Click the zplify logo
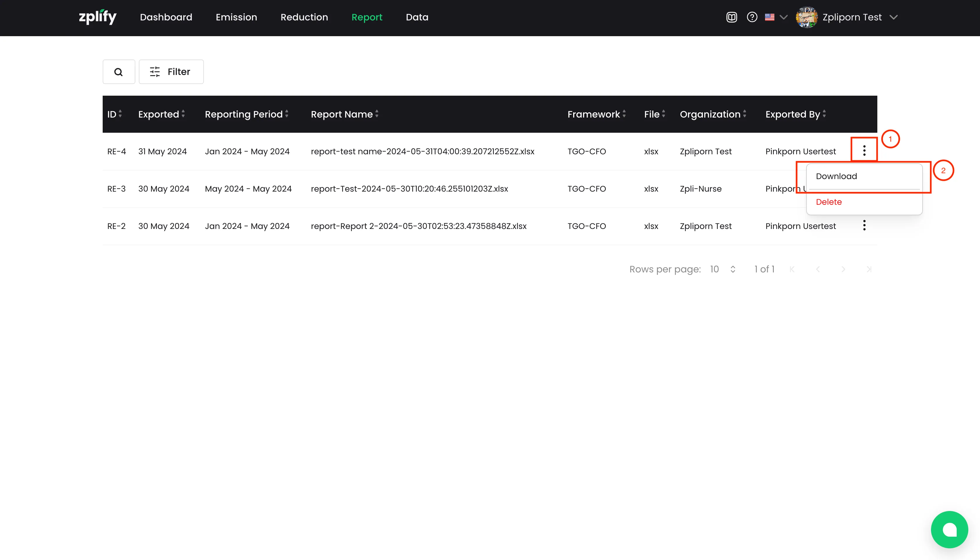 click(97, 17)
